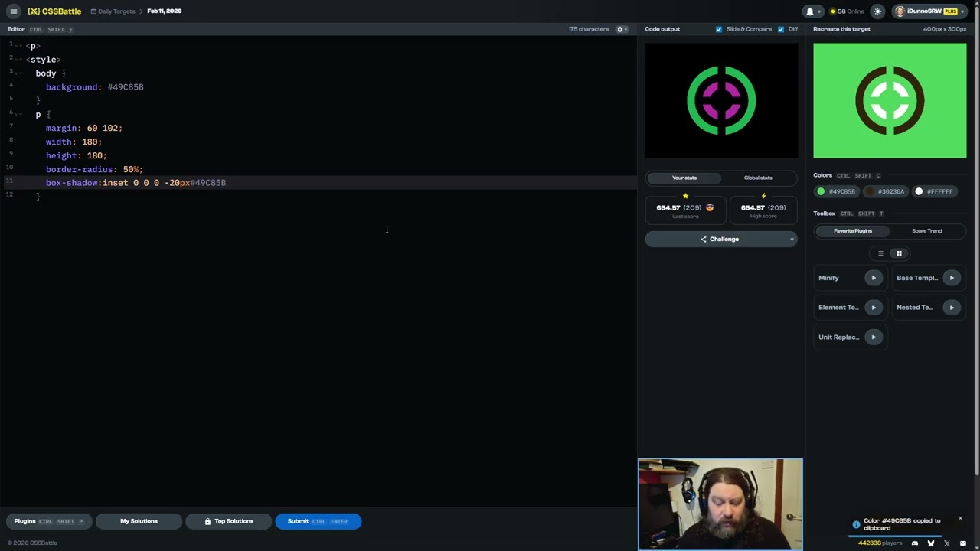Collapse the style tag fold arrow

point(20,60)
